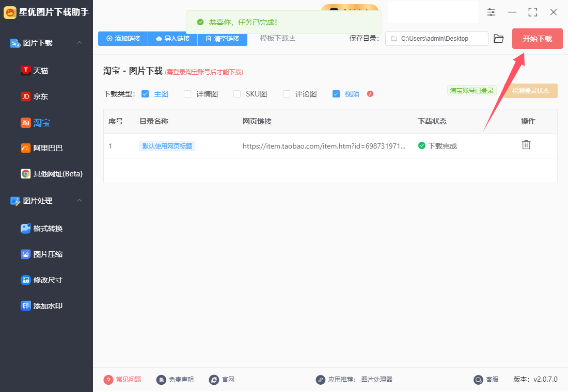Check the 评论图 checkbox

287,94
